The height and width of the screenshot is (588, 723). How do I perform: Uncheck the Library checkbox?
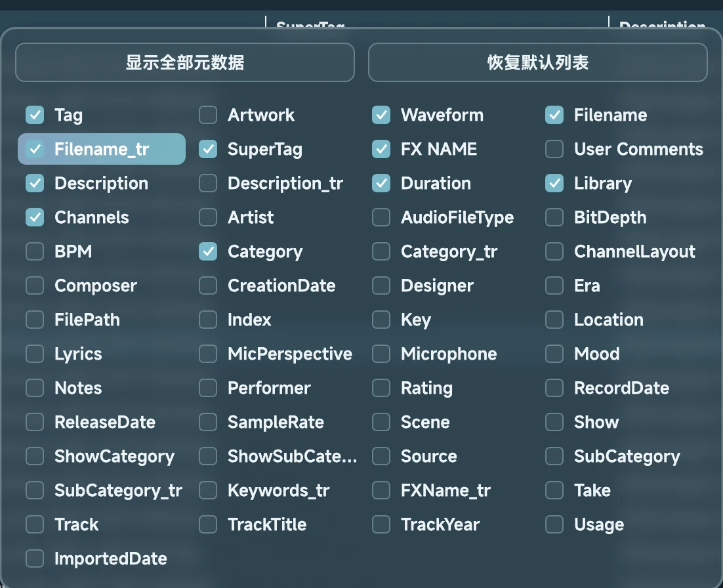tap(554, 183)
